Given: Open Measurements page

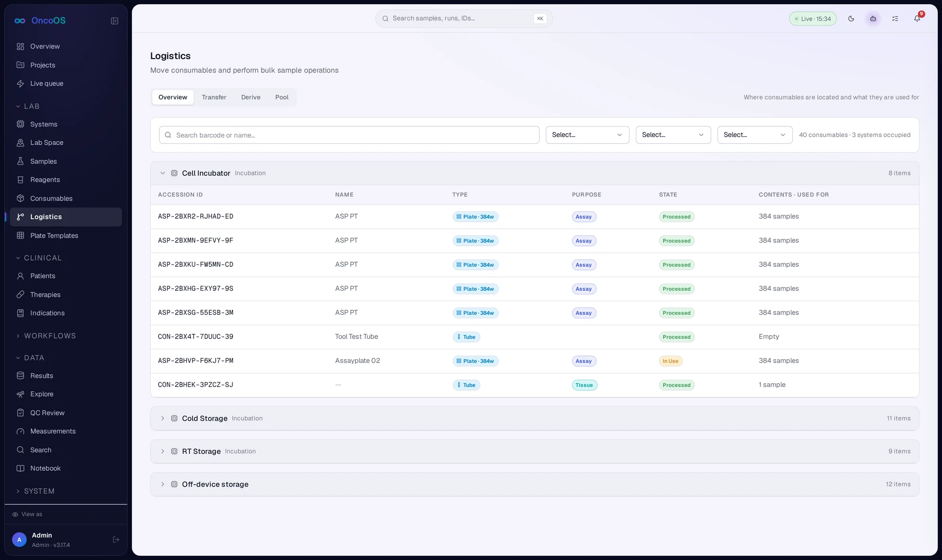Looking at the screenshot, I should point(66,431).
